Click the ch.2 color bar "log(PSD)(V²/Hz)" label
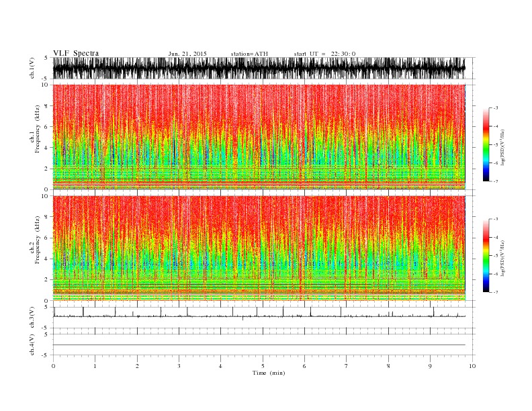Viewport: 532px width, 411px height. 503,258
